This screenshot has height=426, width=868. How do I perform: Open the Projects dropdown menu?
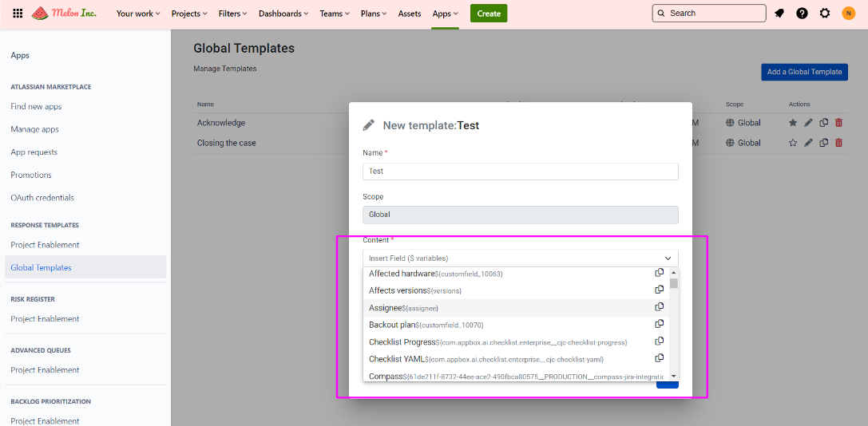[189, 14]
